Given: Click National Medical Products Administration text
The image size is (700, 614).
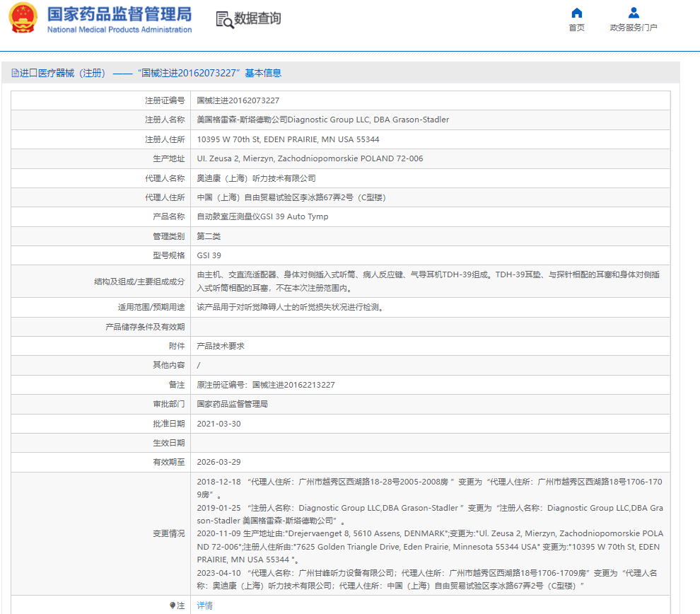Looking at the screenshot, I should 119,30.
